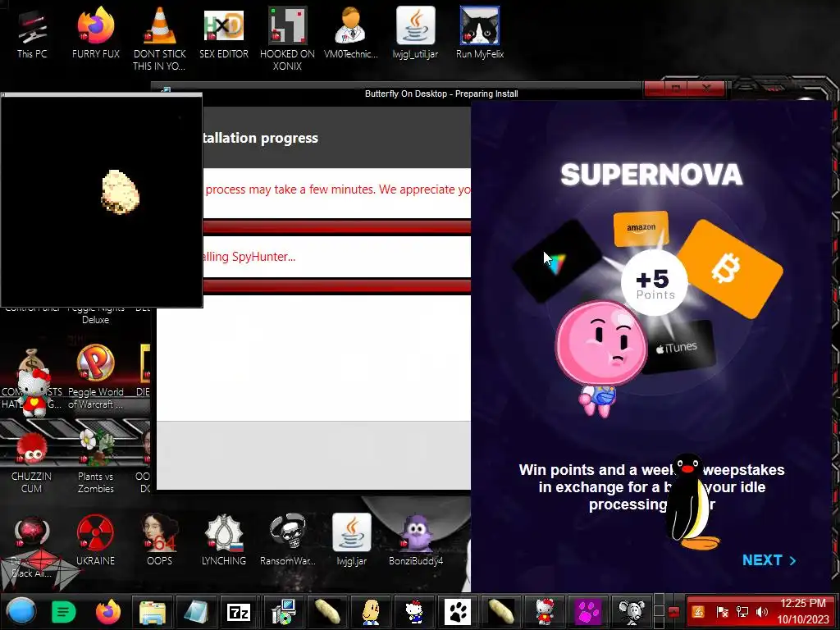This screenshot has height=630, width=840.
Task: Launch HOOKED ON XONIX desktop icon
Action: click(x=287, y=38)
